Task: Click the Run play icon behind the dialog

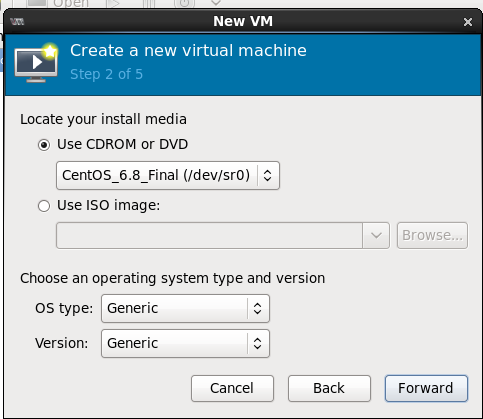Action: tap(114, 4)
